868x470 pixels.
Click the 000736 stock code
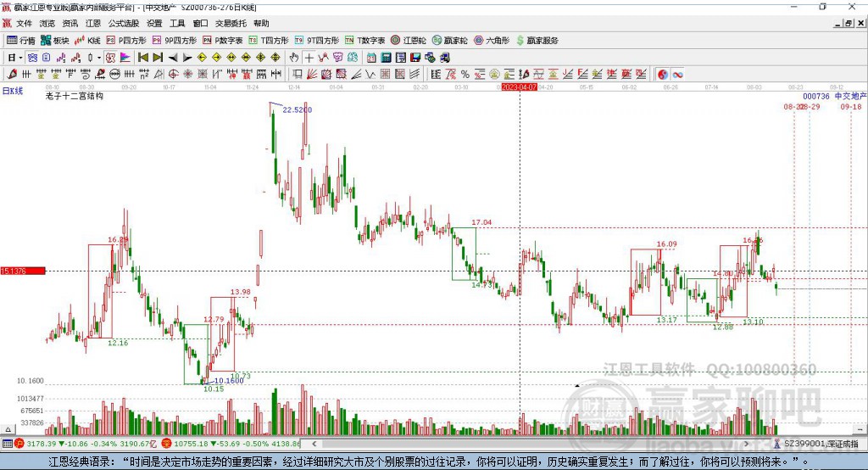point(816,97)
